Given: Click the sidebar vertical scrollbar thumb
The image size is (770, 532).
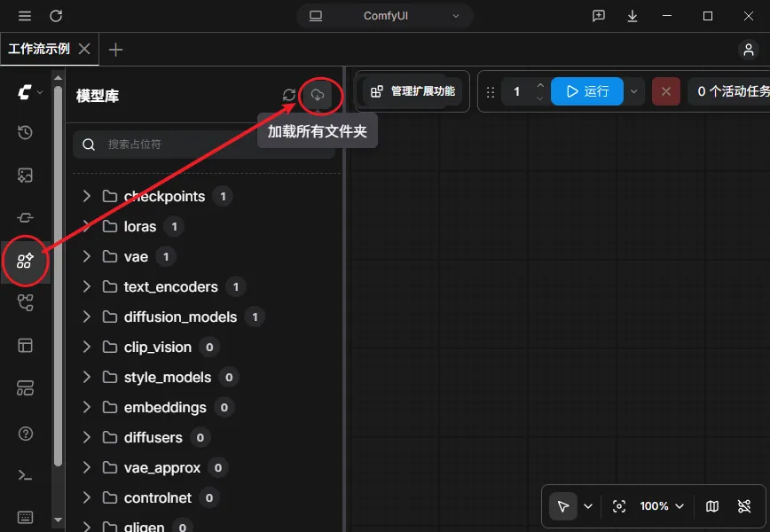Looking at the screenshot, I should click(x=58, y=276).
